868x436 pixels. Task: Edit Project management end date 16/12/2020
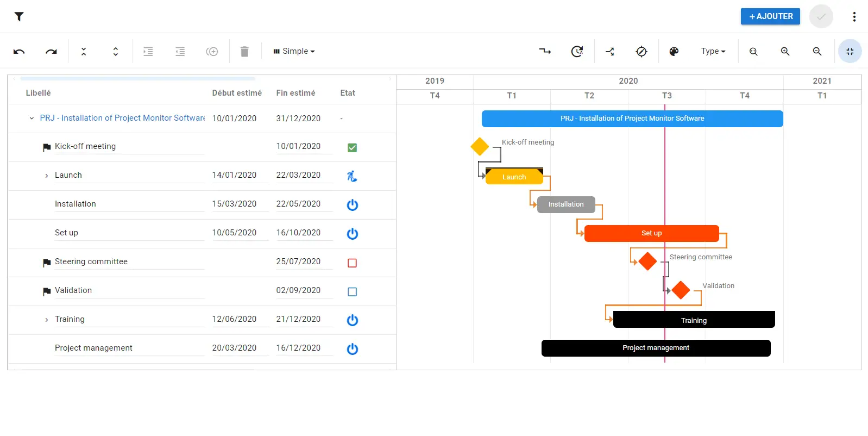pyautogui.click(x=304, y=348)
